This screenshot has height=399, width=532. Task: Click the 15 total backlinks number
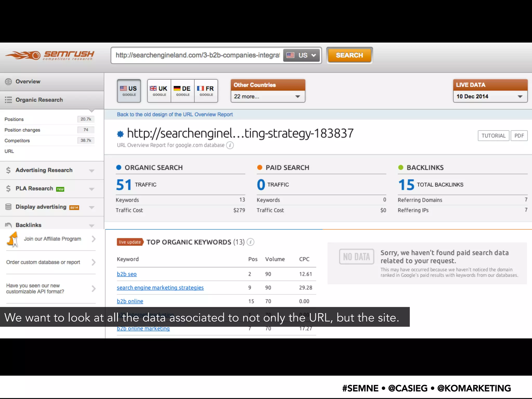click(x=406, y=185)
